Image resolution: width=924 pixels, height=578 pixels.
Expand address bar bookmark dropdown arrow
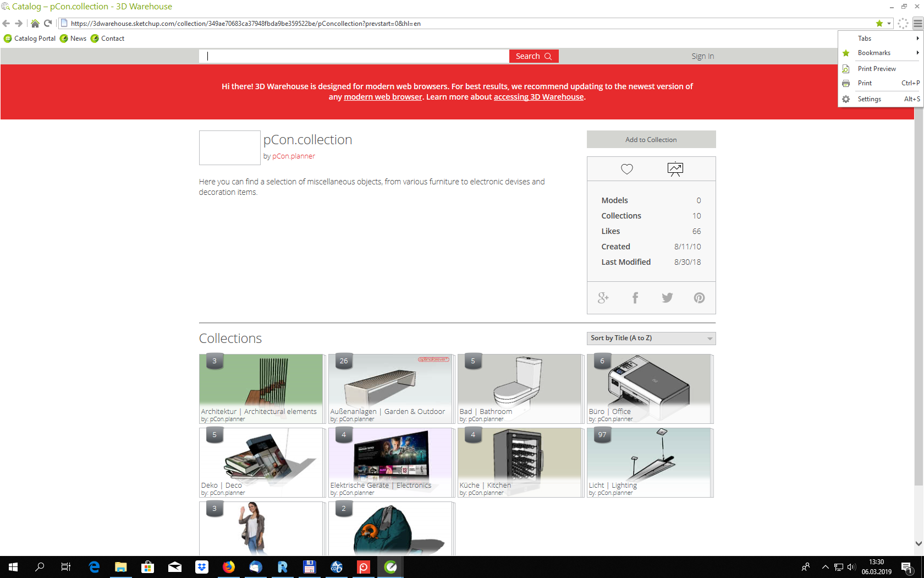(889, 24)
